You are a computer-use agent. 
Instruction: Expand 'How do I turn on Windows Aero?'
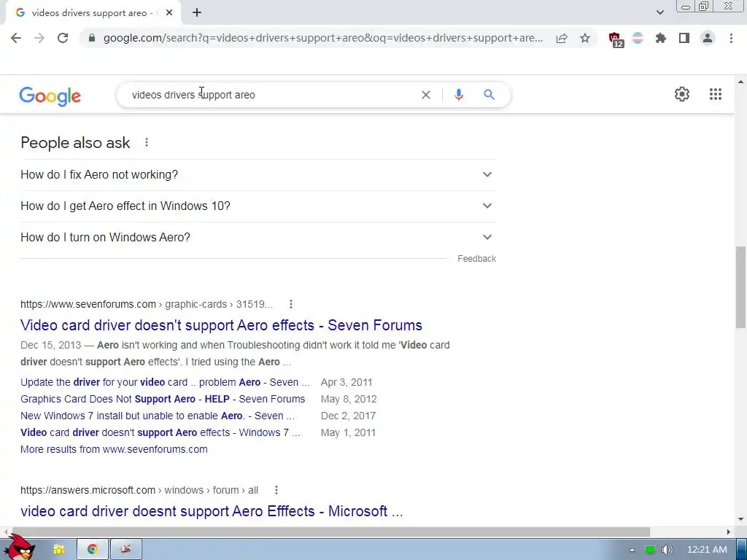click(258, 237)
